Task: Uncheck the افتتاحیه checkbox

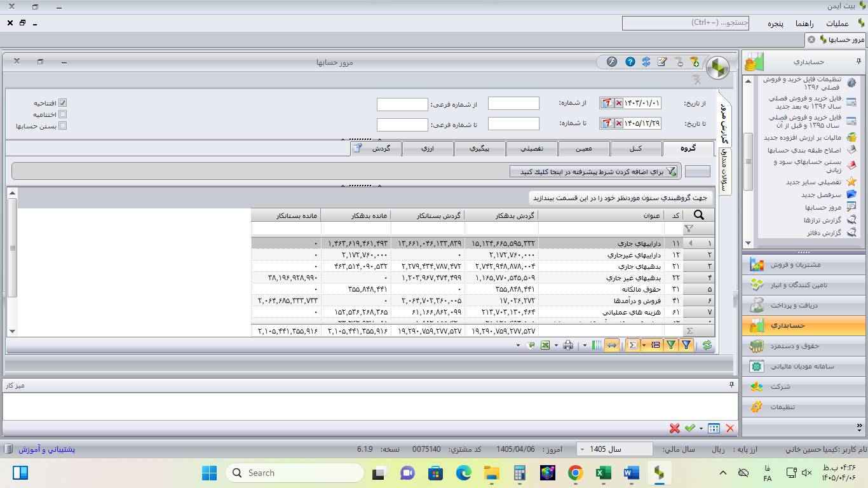Action: (x=62, y=103)
